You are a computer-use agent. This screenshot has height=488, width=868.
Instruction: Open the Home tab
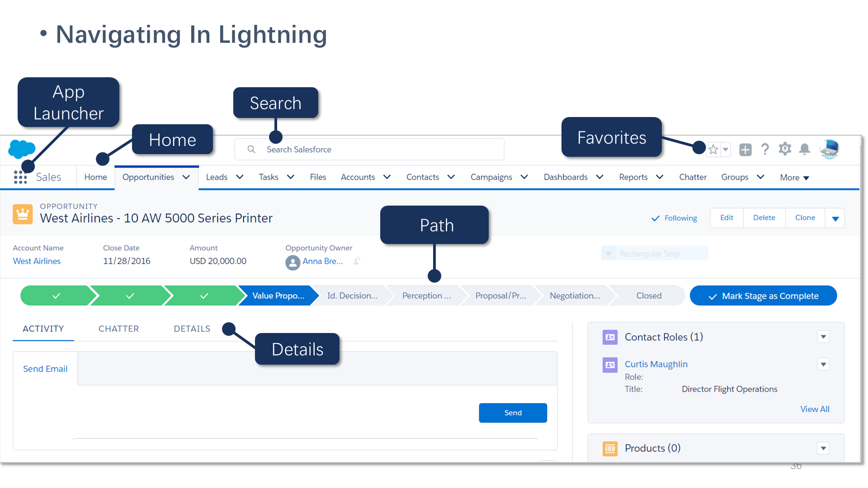tap(95, 177)
